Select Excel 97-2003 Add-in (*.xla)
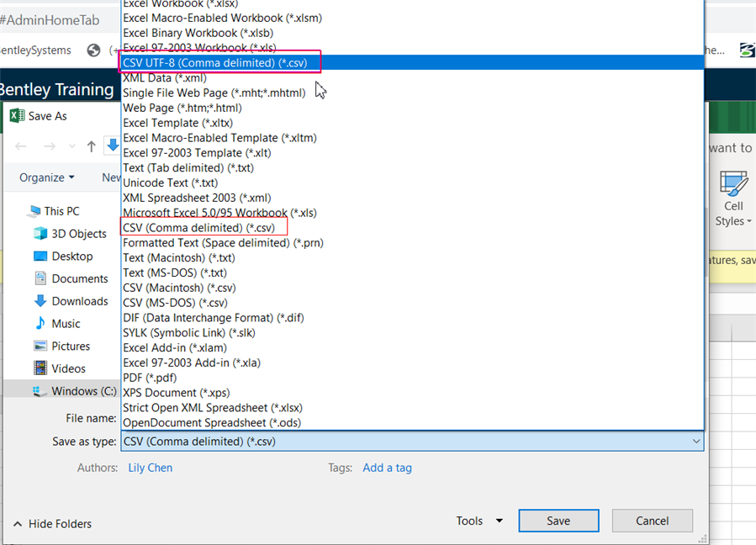Screen dimensions: 756x545 412,362
